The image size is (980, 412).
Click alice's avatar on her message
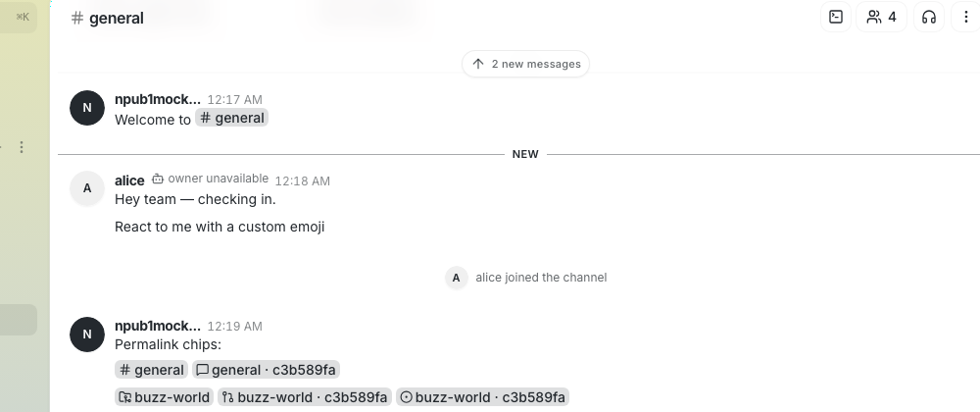[x=87, y=188]
